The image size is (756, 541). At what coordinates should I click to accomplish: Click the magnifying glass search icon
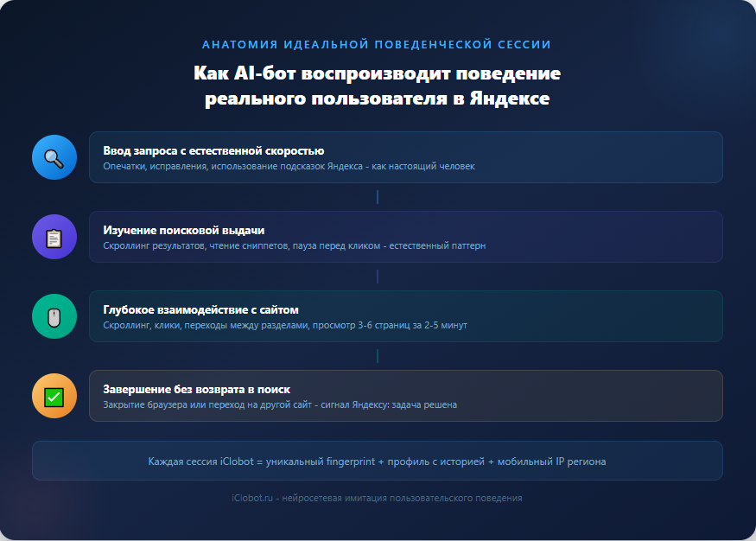54,157
